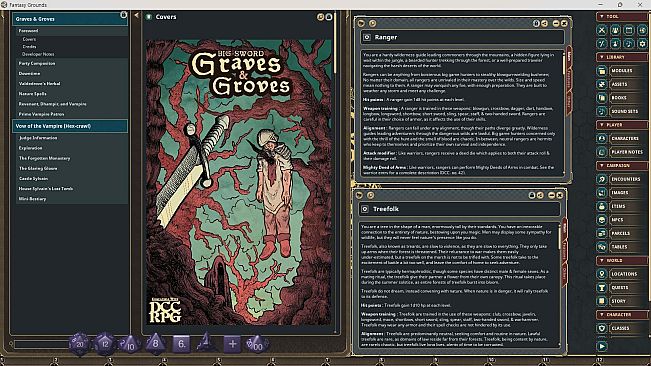This screenshot has width=651, height=366.
Task: Click the link icon beside Covers title
Action: [149, 17]
